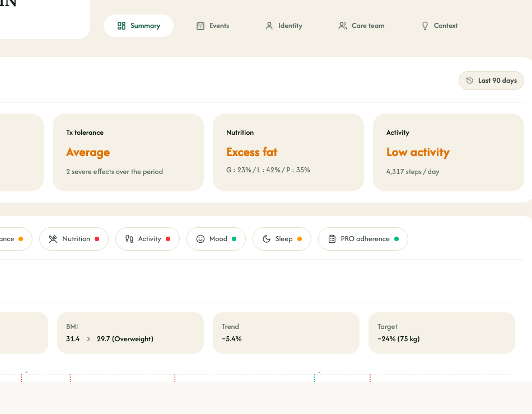This screenshot has width=532, height=414.
Task: Click '4,317 steps / day' text
Action: pos(413,172)
